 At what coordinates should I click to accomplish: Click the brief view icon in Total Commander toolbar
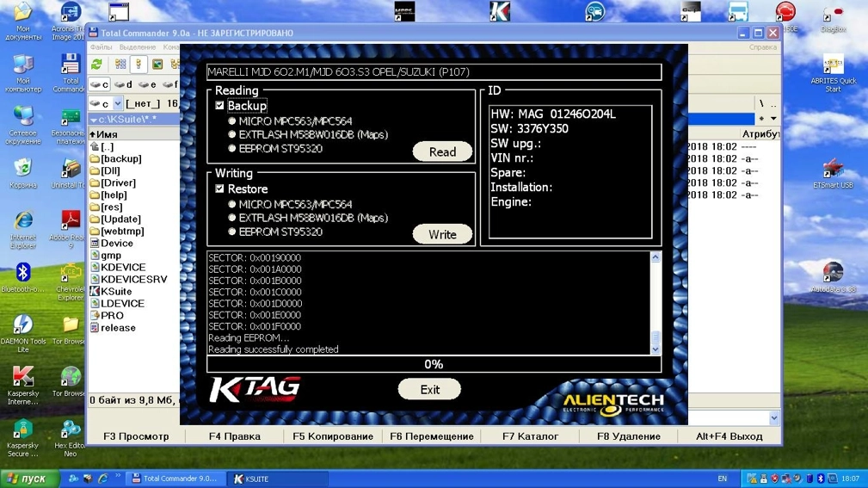click(x=120, y=65)
